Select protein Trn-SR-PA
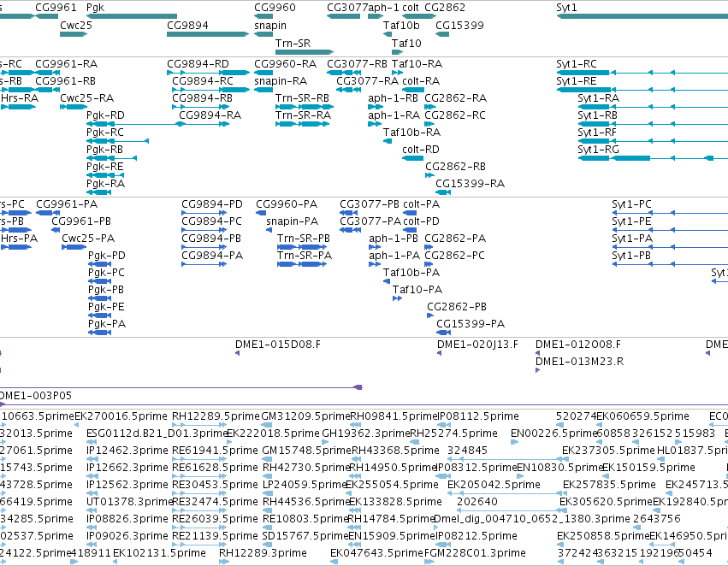 305,256
